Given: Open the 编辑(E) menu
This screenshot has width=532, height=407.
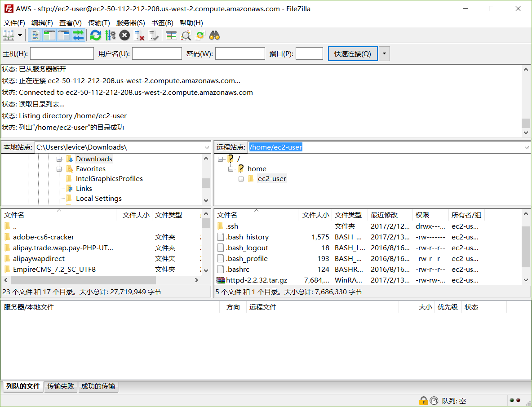Looking at the screenshot, I should click(42, 23).
